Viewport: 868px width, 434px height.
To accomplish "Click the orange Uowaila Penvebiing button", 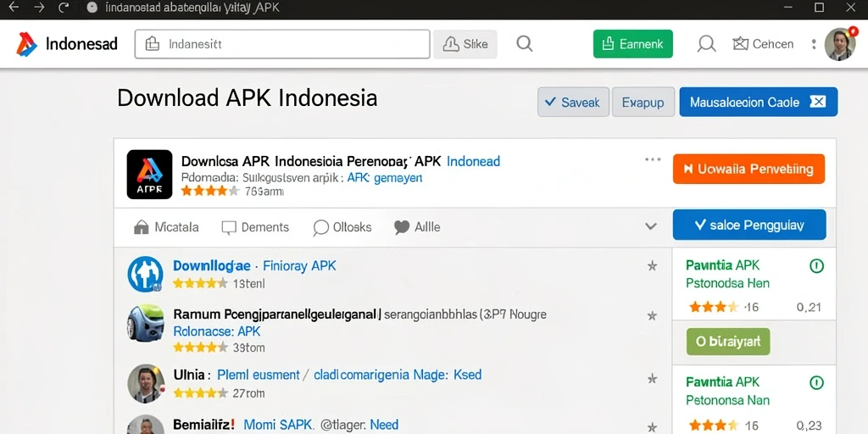I will coord(749,169).
